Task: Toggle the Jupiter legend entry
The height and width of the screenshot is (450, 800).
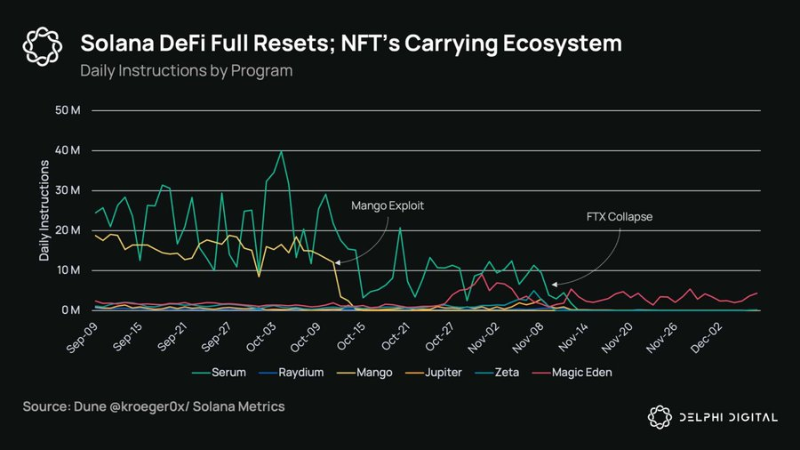Action: [x=434, y=372]
